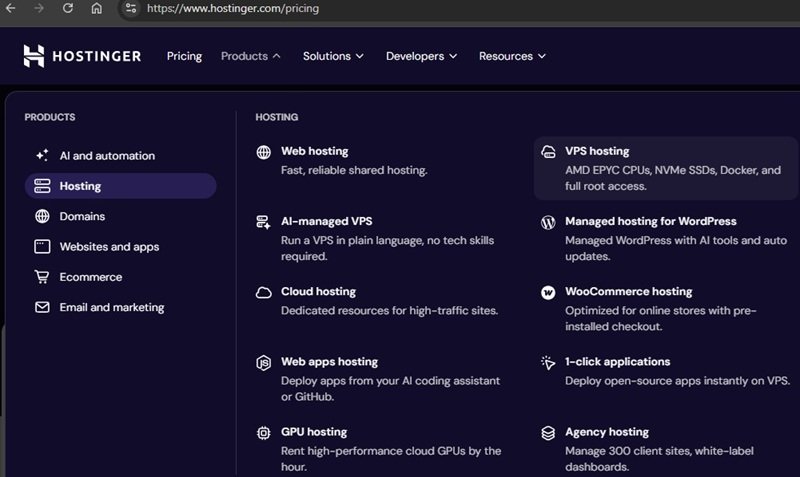This screenshot has height=477, width=800.
Task: Select the Ecommerce product category
Action: pos(120,277)
